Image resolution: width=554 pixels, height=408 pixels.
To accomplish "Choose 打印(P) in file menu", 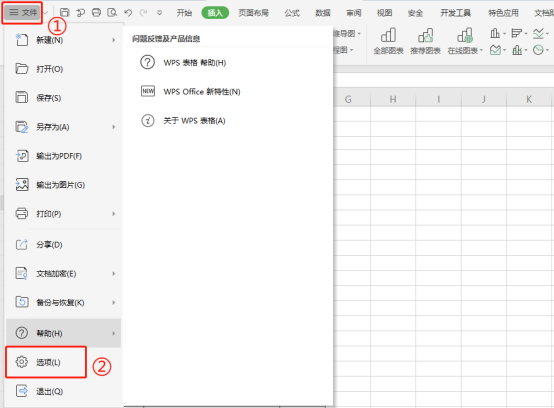I will pos(64,214).
